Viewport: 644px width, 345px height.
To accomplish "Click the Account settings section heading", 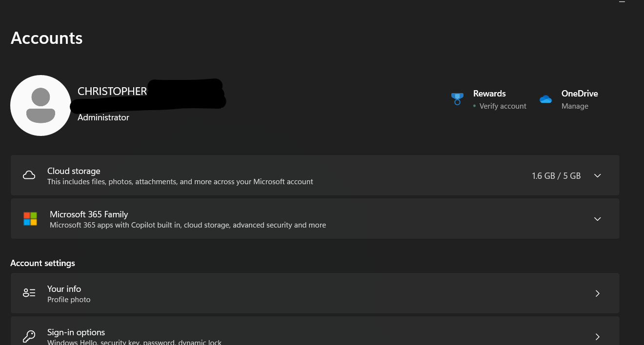I will coord(43,263).
